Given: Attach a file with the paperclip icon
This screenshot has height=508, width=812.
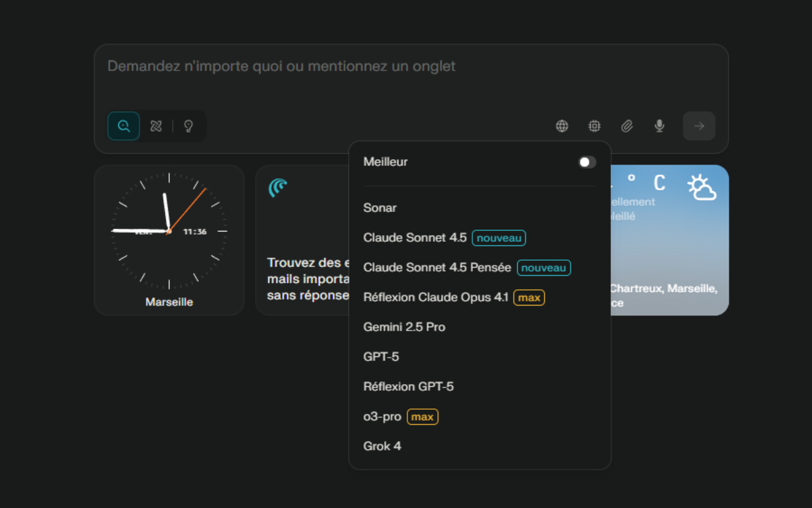Looking at the screenshot, I should (627, 126).
